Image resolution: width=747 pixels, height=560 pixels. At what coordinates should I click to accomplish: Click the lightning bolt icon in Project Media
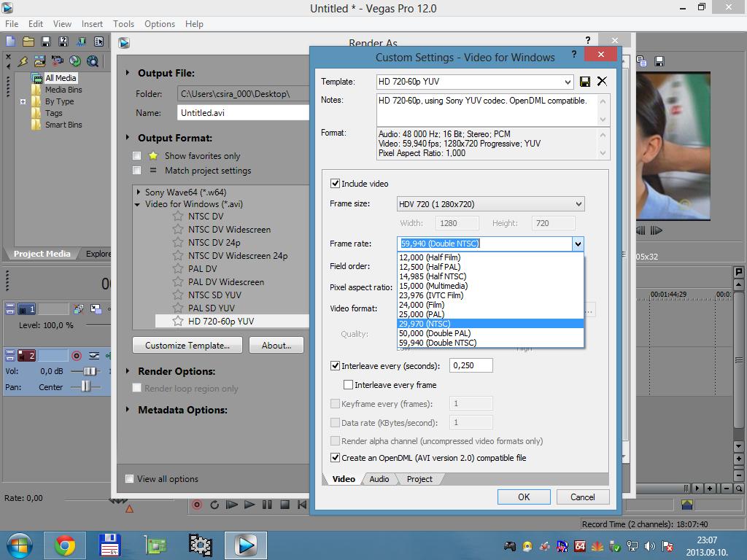click(x=23, y=61)
